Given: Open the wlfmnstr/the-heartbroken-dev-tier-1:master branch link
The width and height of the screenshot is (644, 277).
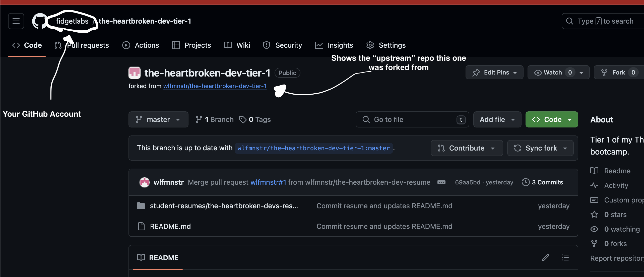Looking at the screenshot, I should (314, 148).
